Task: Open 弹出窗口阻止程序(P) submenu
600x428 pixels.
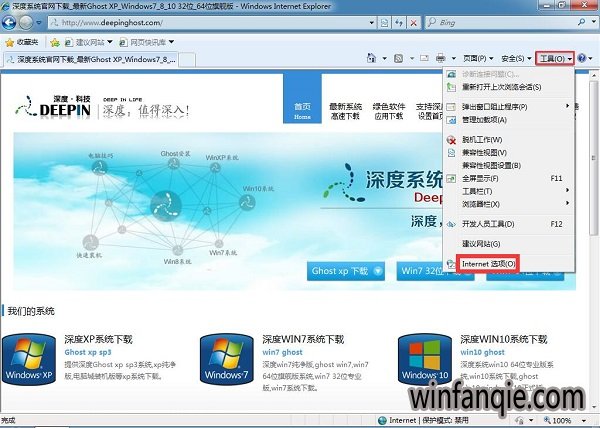Action: click(x=508, y=107)
